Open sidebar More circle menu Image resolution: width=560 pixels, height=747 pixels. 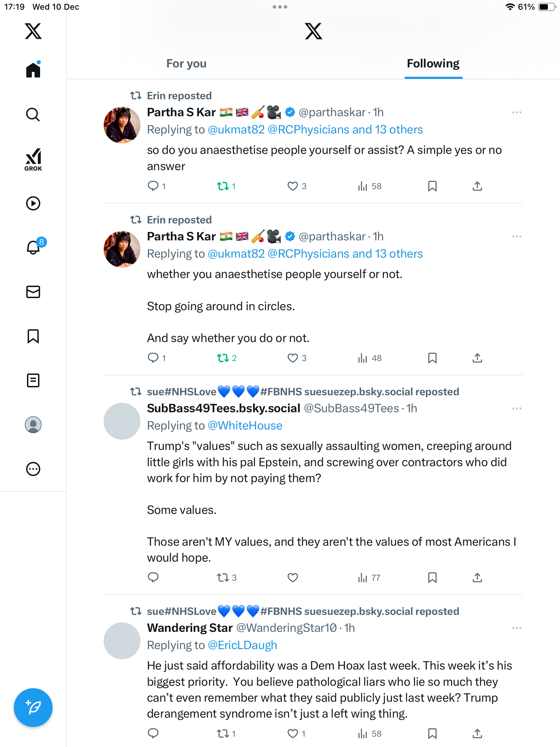33,469
